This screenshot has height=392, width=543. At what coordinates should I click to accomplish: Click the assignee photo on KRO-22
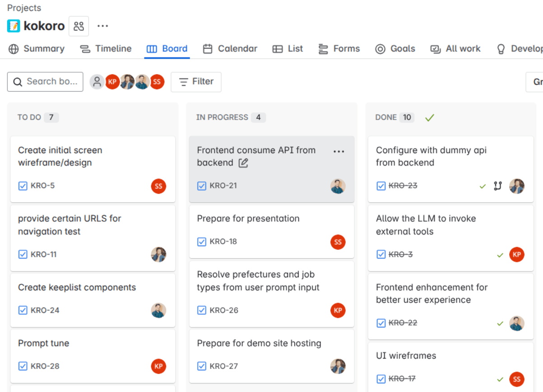pos(517,323)
